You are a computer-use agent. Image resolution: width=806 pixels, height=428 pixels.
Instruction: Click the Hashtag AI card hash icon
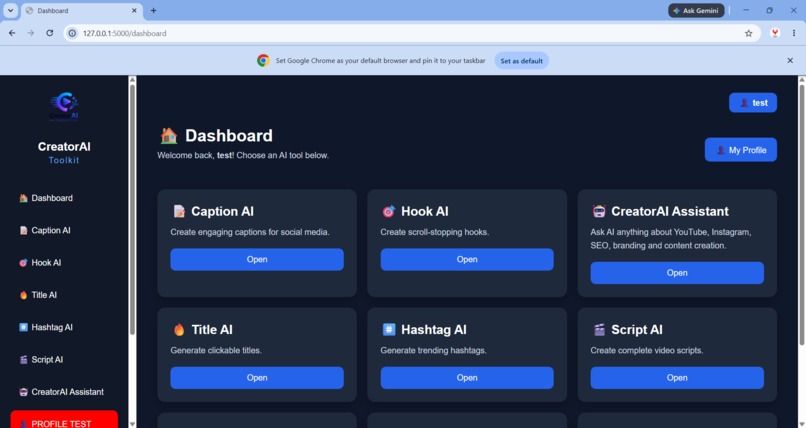[389, 329]
